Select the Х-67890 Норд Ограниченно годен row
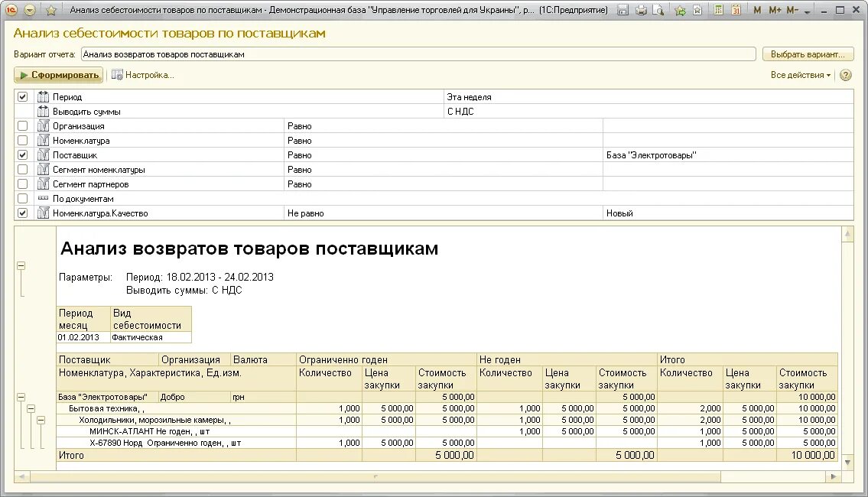 [x=447, y=443]
